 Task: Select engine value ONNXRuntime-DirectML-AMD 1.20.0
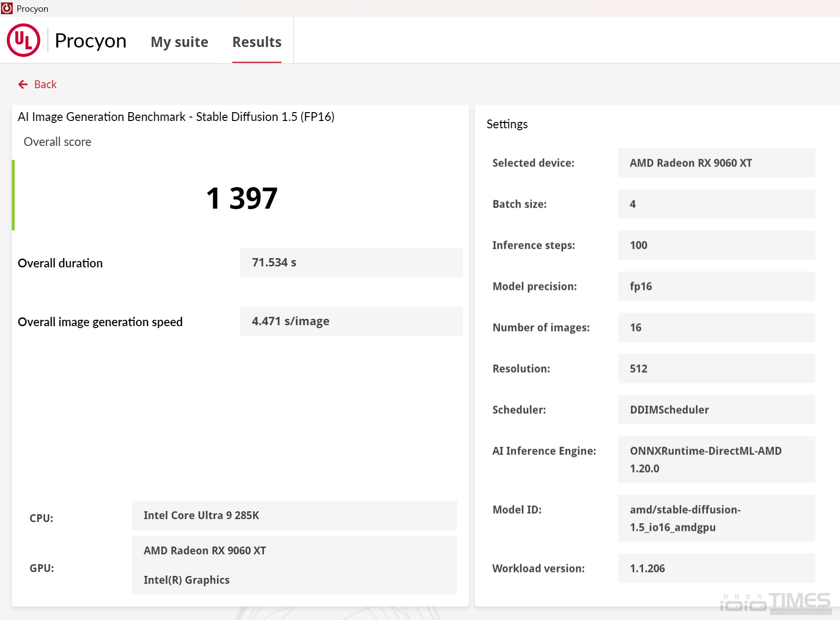tap(716, 460)
